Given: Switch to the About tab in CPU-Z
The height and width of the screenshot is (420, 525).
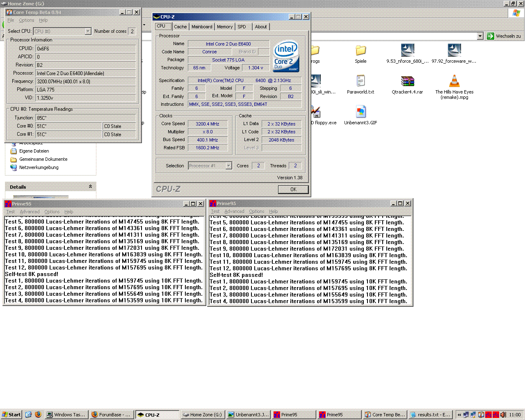Looking at the screenshot, I should pos(261,27).
